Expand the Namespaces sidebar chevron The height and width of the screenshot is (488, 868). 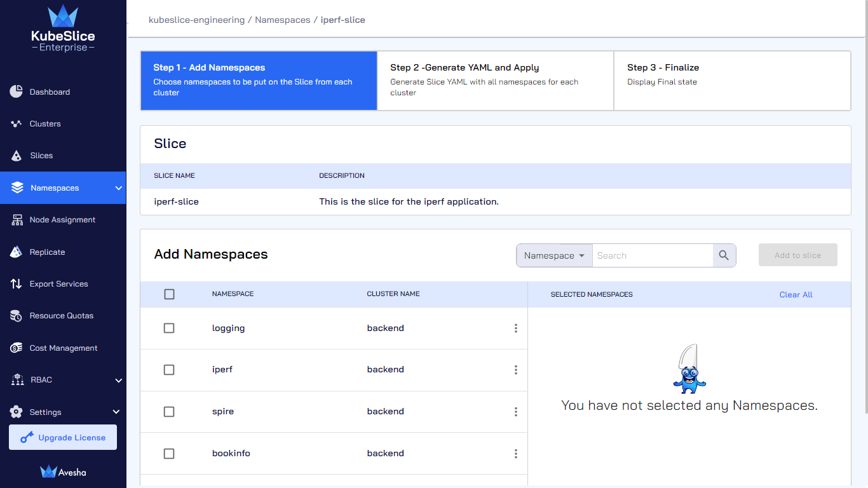coord(118,188)
